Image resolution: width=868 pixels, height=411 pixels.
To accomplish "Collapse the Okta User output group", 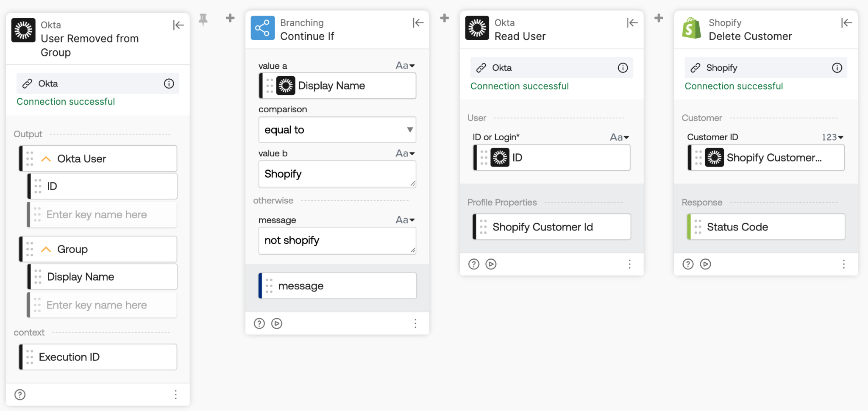I will tap(46, 159).
